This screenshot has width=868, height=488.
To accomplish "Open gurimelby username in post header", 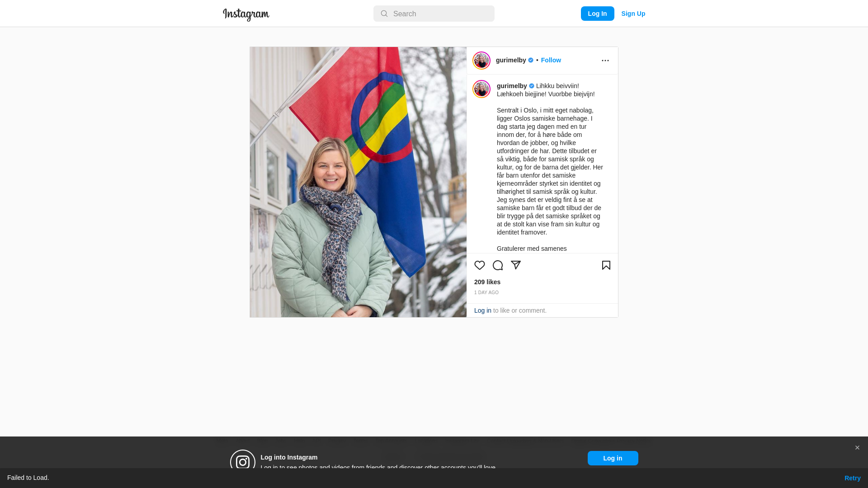I will point(511,60).
